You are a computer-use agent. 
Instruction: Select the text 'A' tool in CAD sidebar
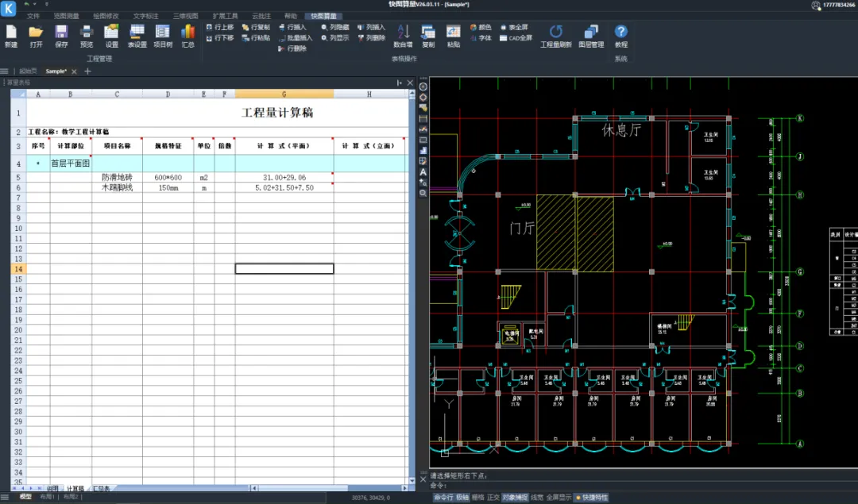[423, 172]
